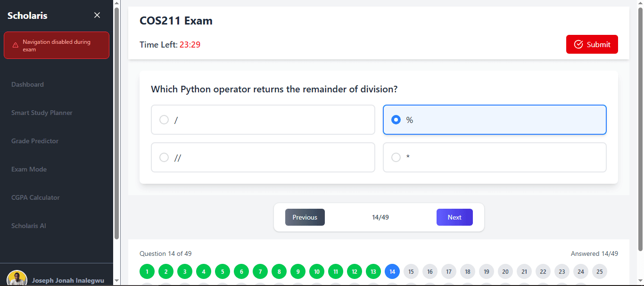Go to the next question with Next
The height and width of the screenshot is (286, 644).
(x=454, y=217)
